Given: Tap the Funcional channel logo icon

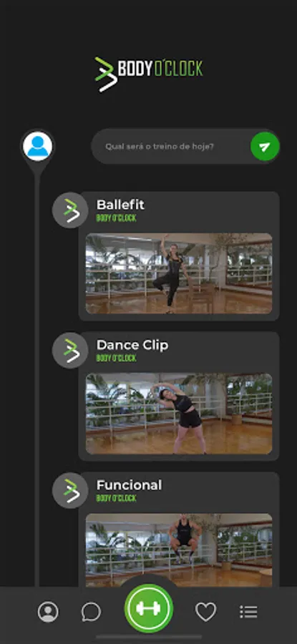Looking at the screenshot, I should click(x=70, y=490).
